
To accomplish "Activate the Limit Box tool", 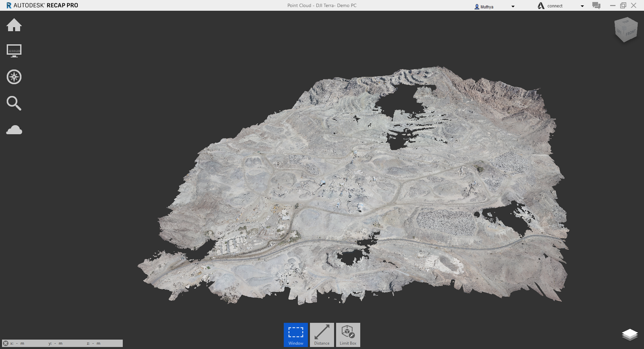I will tap(347, 335).
